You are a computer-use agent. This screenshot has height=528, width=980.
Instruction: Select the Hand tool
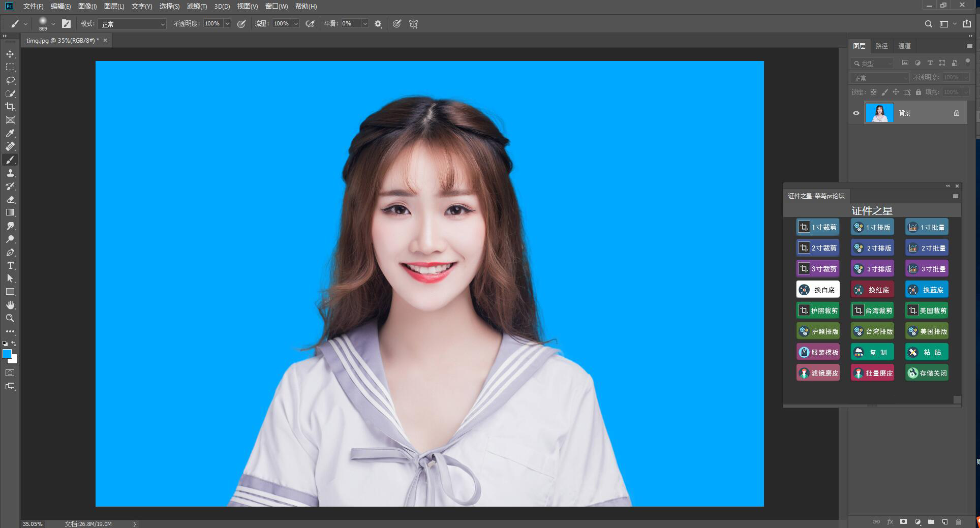click(x=10, y=305)
